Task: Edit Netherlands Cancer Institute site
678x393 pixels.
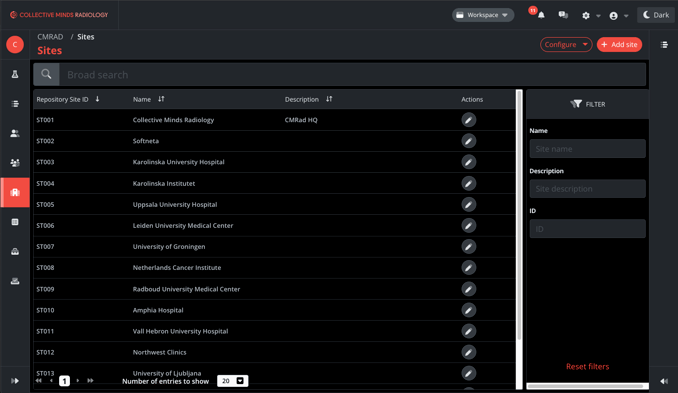Action: [x=468, y=268]
